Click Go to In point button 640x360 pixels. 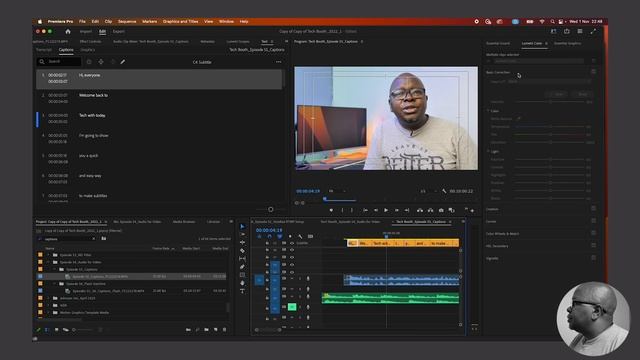tap(365, 210)
